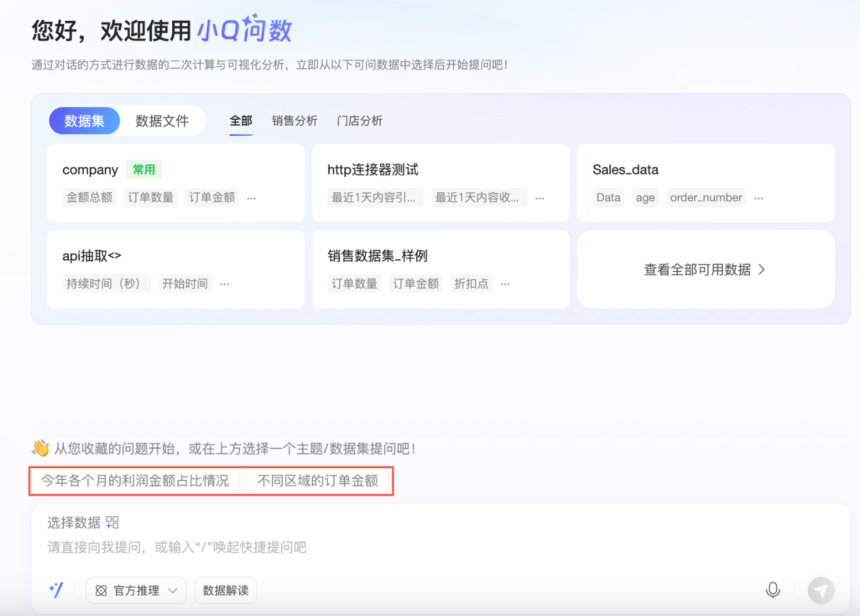Open the api抽取<> dataset card
This screenshot has width=860, height=616.
click(x=176, y=269)
